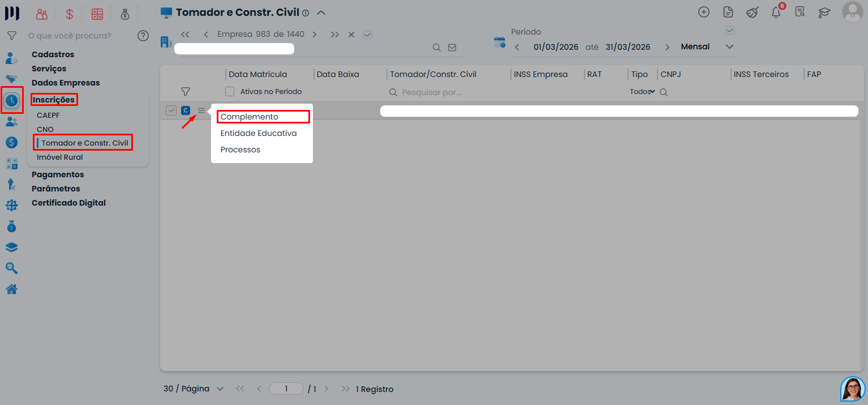Open the Mensal period dropdown

point(707,47)
